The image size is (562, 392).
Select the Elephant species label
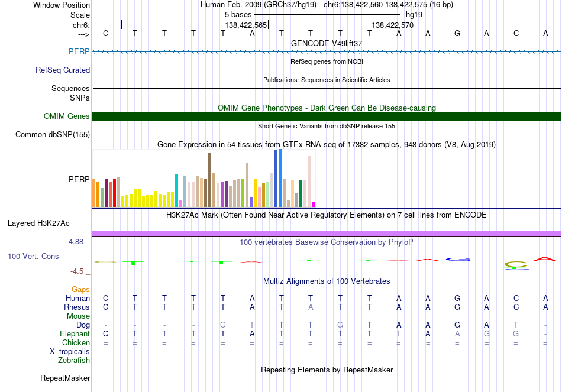coord(75,333)
